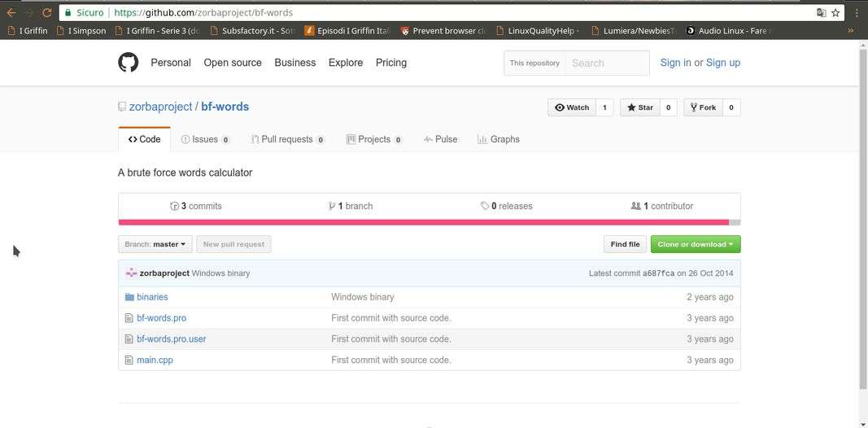
Task: Watch the repository
Action: point(572,107)
